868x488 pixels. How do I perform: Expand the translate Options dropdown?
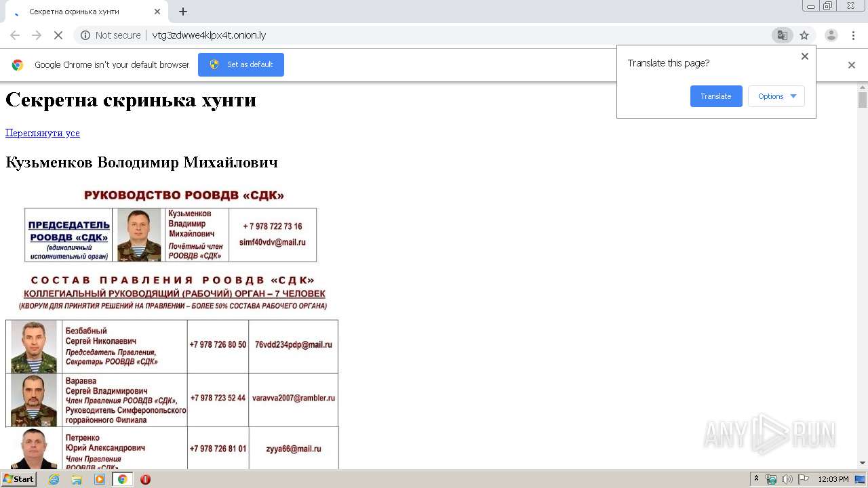click(x=776, y=96)
